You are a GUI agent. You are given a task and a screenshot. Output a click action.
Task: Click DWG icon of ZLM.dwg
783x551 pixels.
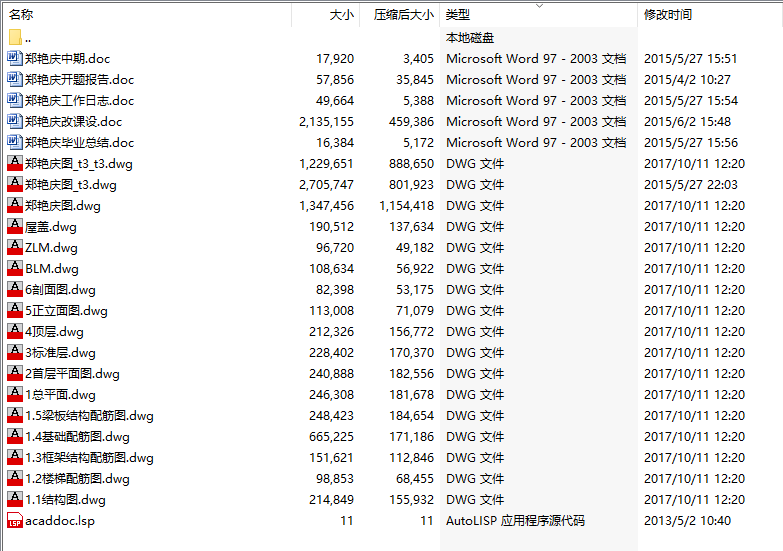point(15,247)
